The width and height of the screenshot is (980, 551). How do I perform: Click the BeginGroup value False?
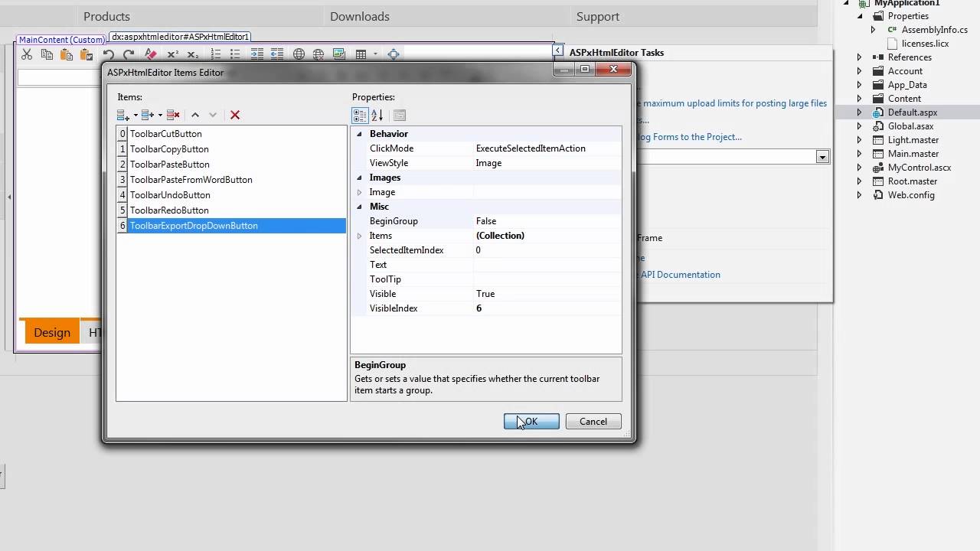tap(486, 221)
